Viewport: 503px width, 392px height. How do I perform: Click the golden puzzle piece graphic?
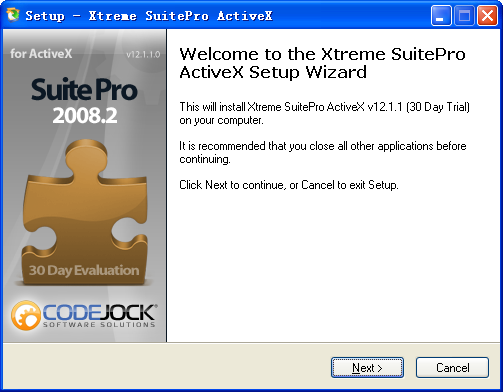coord(85,212)
